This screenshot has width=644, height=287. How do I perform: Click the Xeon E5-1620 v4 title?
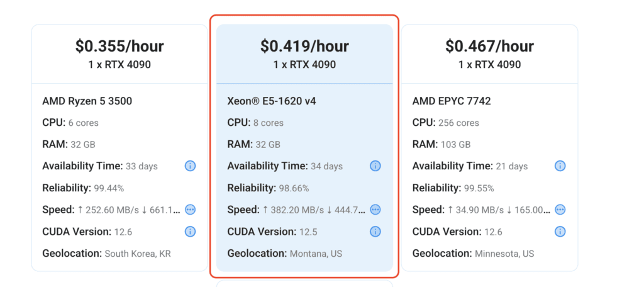pos(272,101)
